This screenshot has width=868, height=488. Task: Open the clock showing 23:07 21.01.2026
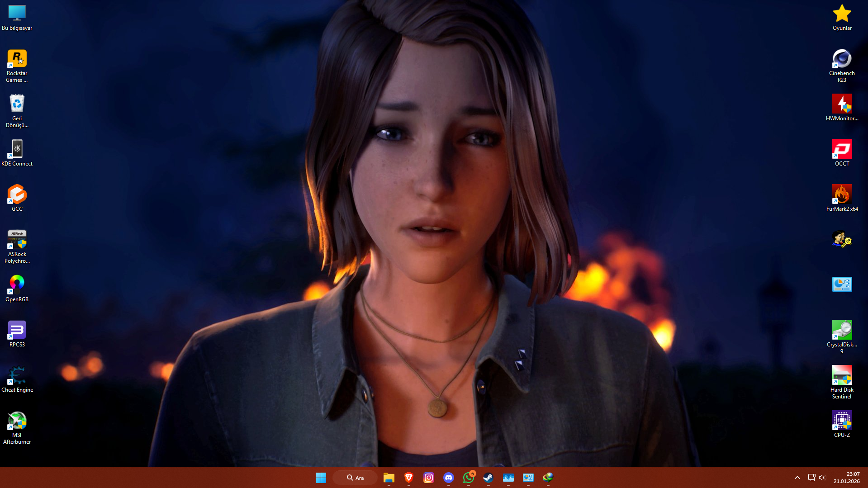(847, 478)
